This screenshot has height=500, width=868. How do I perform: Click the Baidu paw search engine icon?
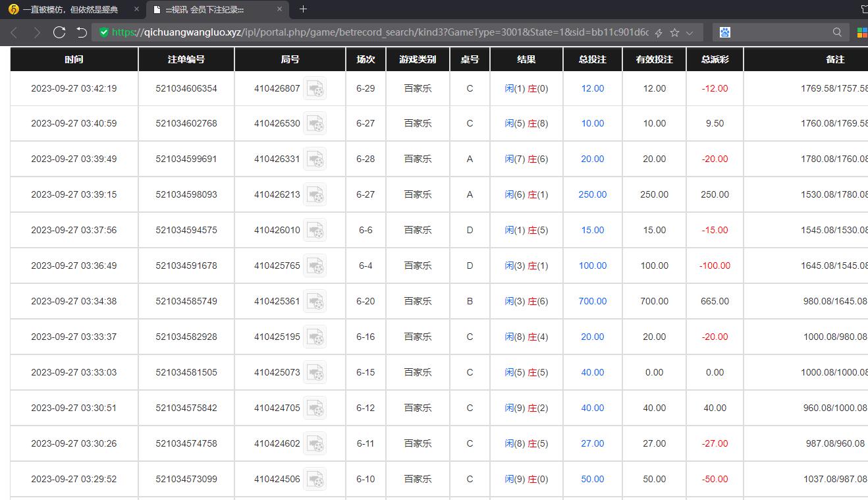tap(725, 32)
